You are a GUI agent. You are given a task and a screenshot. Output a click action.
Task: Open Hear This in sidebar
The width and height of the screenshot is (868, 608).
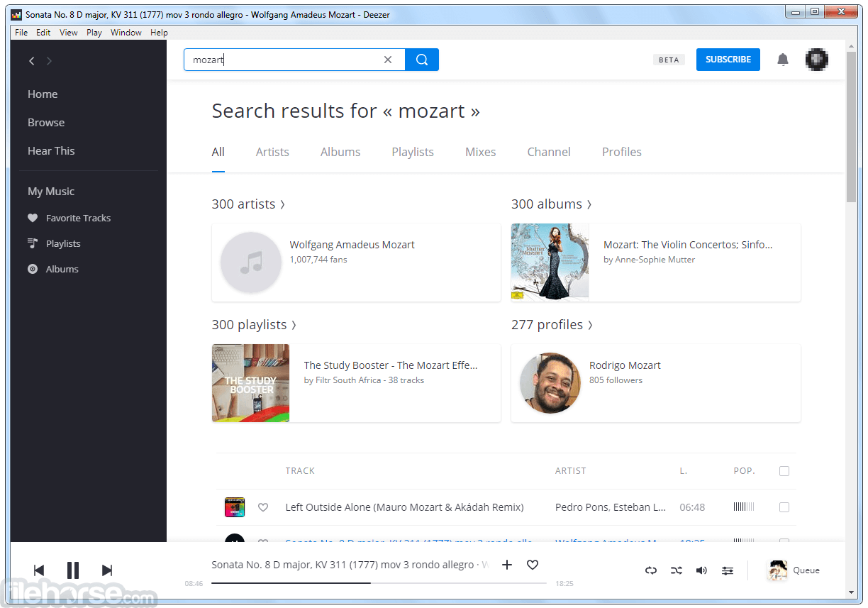pyautogui.click(x=51, y=151)
